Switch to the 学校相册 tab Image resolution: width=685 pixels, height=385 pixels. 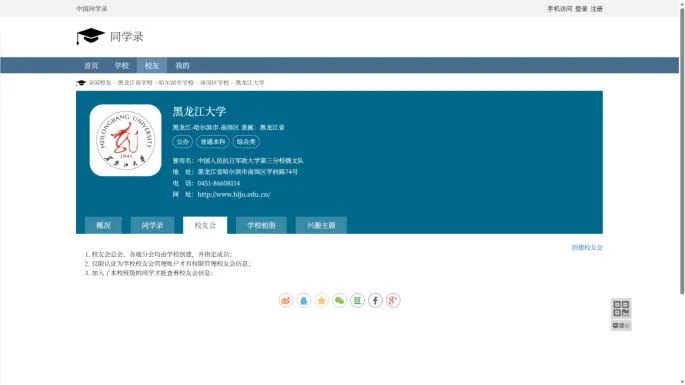261,225
